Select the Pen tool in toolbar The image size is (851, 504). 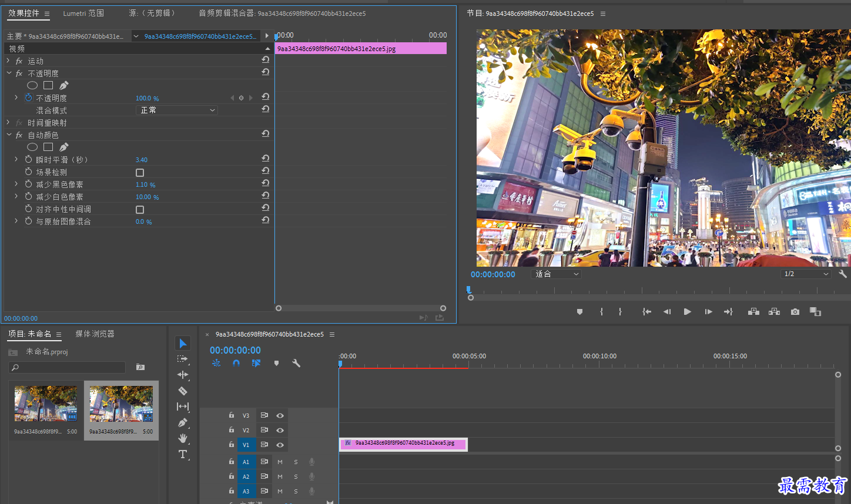[x=183, y=422]
